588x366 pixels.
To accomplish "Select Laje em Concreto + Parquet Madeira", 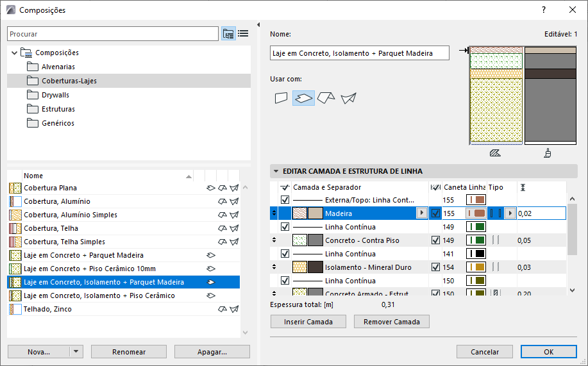I will pos(123,255).
